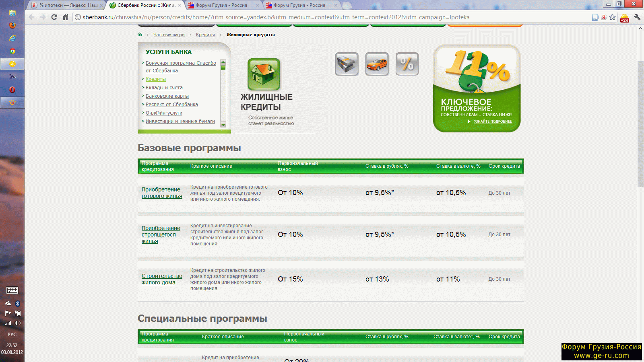Open the weather +24 extension icon
Screen dimensions: 644x362
pyautogui.click(x=625, y=18)
